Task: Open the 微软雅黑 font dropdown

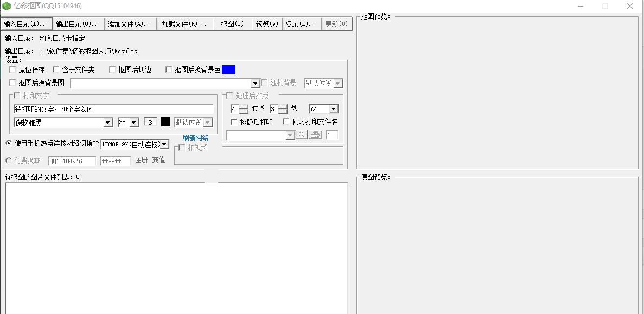Action: pyautogui.click(x=62, y=122)
